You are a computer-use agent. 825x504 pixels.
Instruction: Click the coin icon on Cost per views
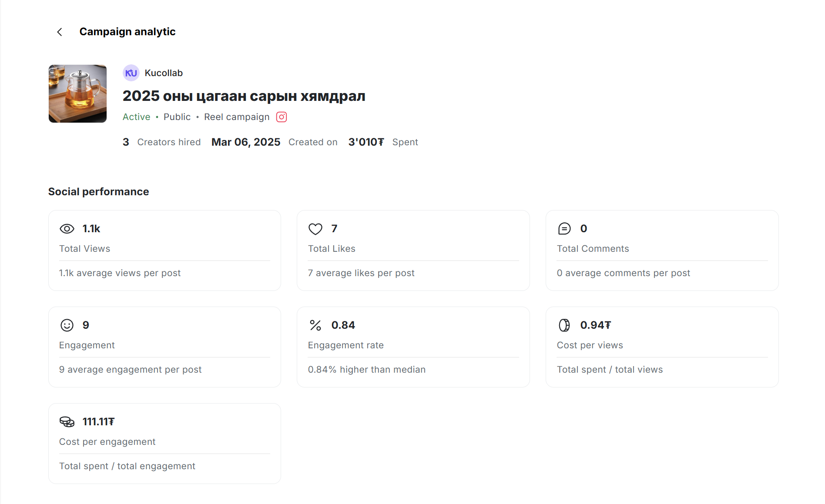coord(564,325)
